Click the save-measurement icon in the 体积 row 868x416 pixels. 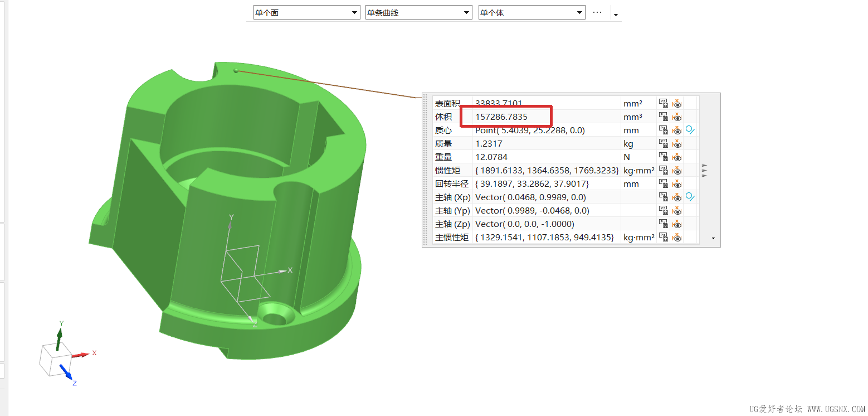click(x=664, y=117)
